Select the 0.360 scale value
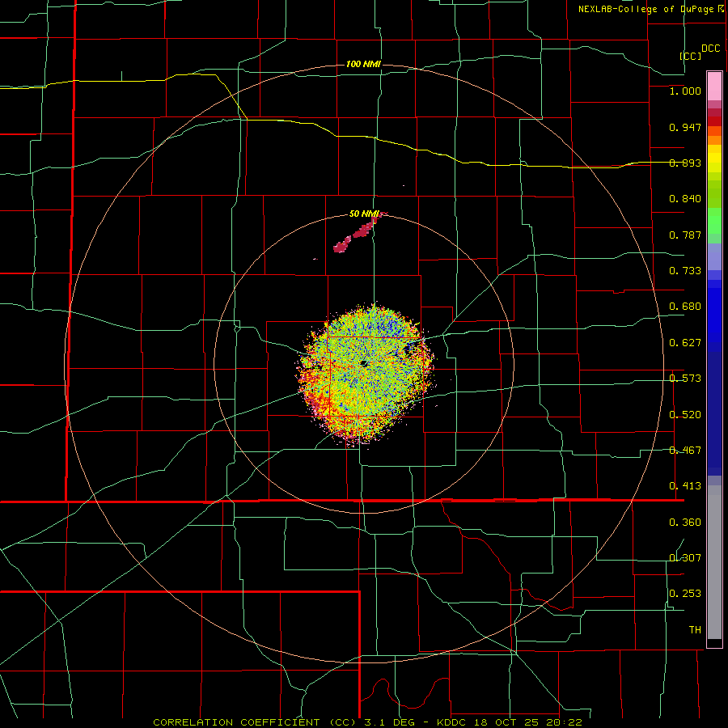The image size is (728, 728). 685,523
